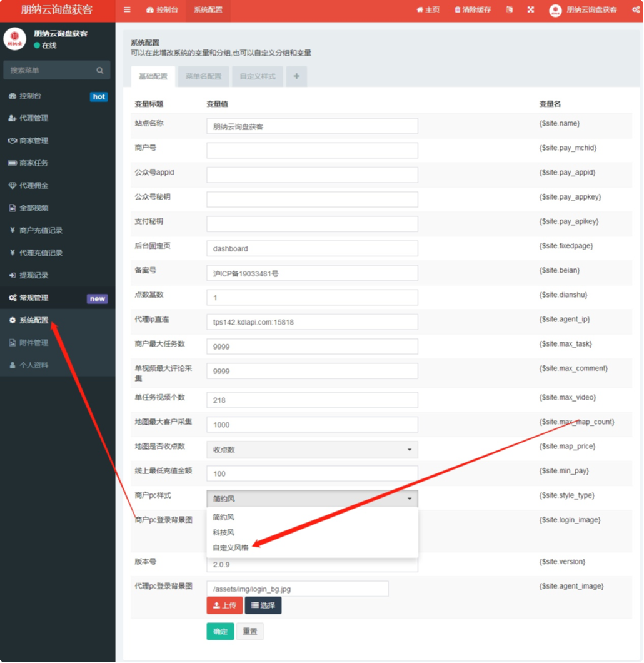Edit the 站点名称 input field
Screen dimensions: 644x663
coord(312,126)
